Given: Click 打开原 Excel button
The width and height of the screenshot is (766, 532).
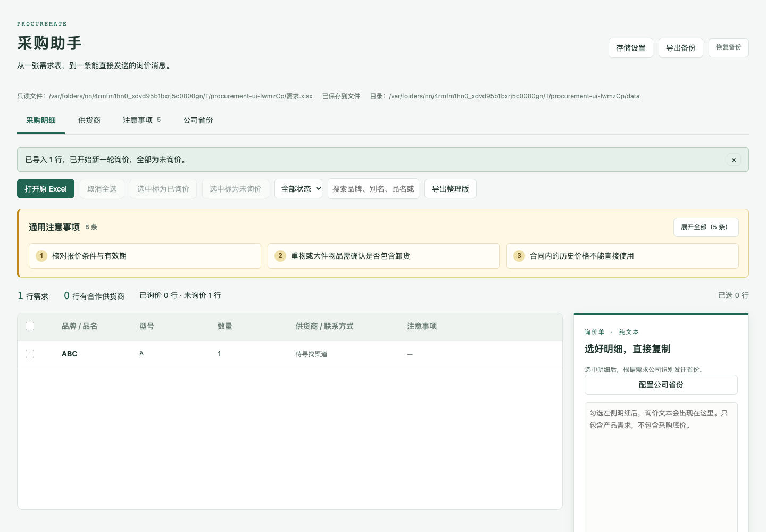Looking at the screenshot, I should (x=46, y=189).
